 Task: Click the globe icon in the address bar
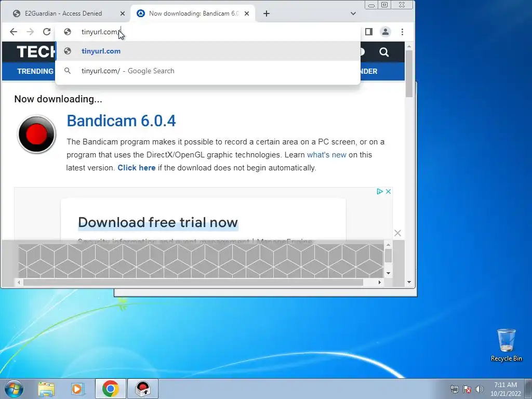pyautogui.click(x=68, y=32)
